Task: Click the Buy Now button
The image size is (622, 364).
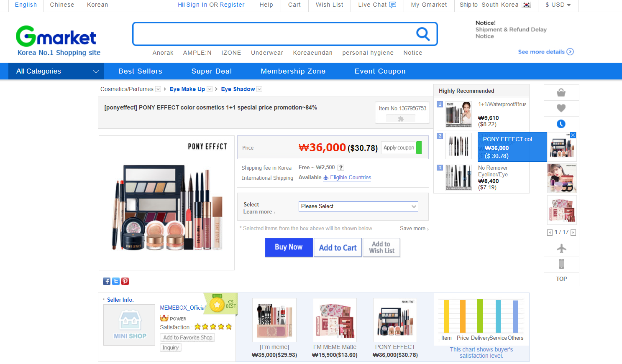Action: 289,247
